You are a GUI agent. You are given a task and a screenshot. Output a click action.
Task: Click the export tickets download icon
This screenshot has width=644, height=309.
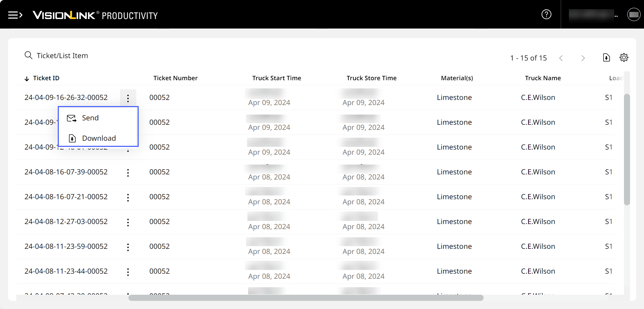click(x=606, y=58)
